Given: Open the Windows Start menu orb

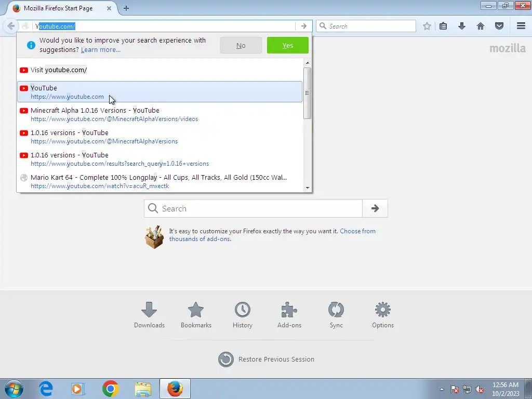Looking at the screenshot, I should coord(14,389).
